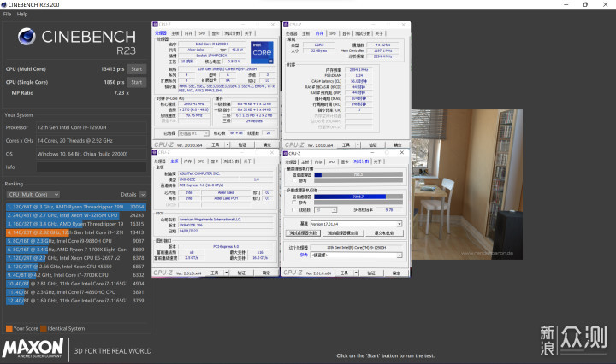Open 显卡 tab in CPU-Z memory window
This screenshot has height=364, width=616.
(x=346, y=33)
